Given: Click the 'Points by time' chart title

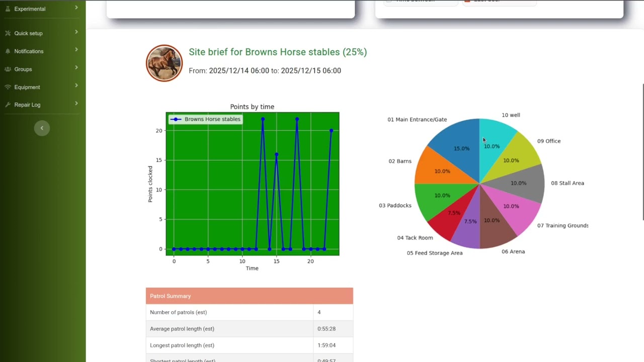Looking at the screenshot, I should (252, 107).
